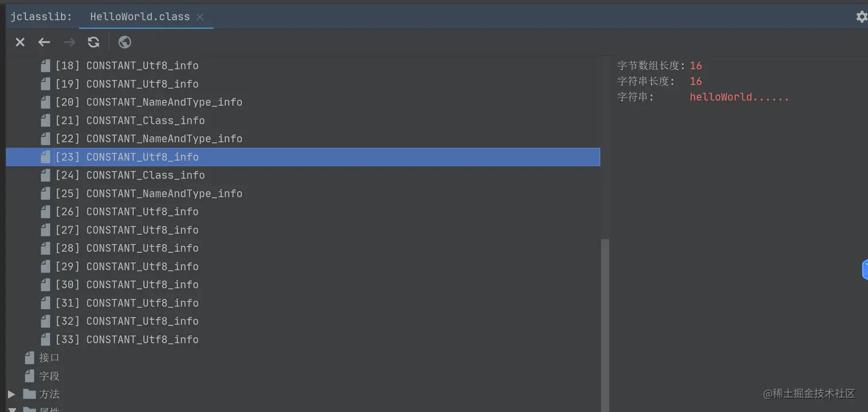This screenshot has height=412, width=868.
Task: Select highlighted [23] CONSTANT_Utf8_info entry
Action: coord(142,157)
